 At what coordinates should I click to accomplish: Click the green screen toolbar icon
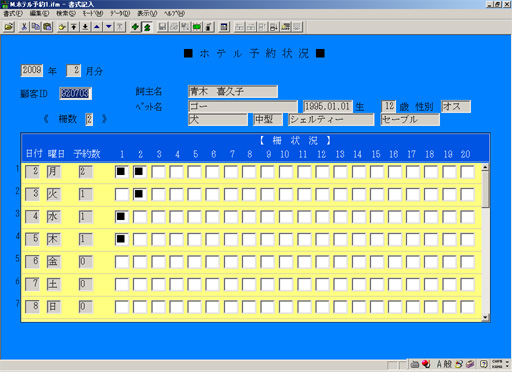click(x=197, y=27)
